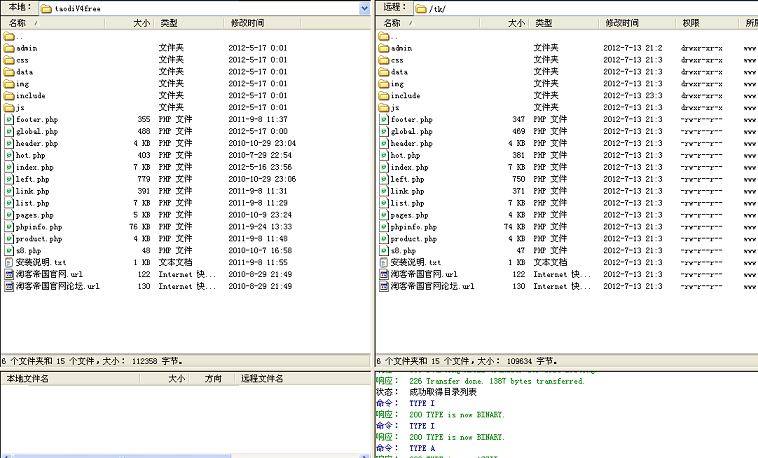Image resolution: width=758 pixels, height=458 pixels.
Task: Select remote footer.php file icon
Action: tap(383, 119)
